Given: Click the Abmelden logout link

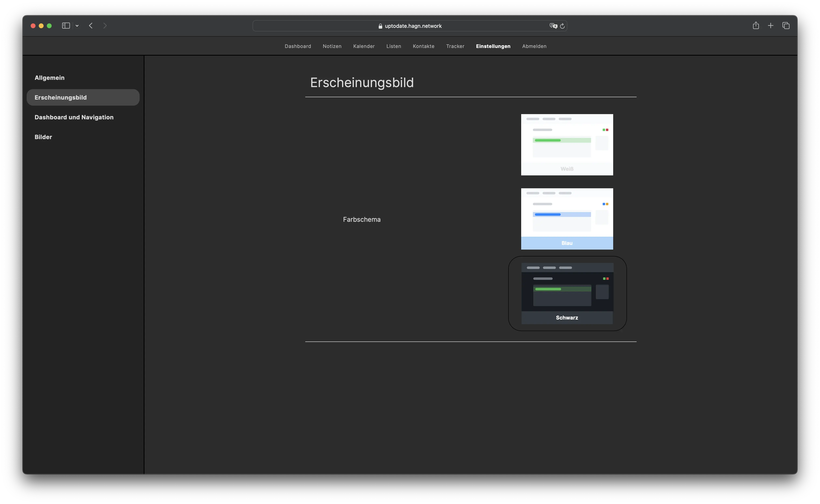Looking at the screenshot, I should click(x=534, y=46).
